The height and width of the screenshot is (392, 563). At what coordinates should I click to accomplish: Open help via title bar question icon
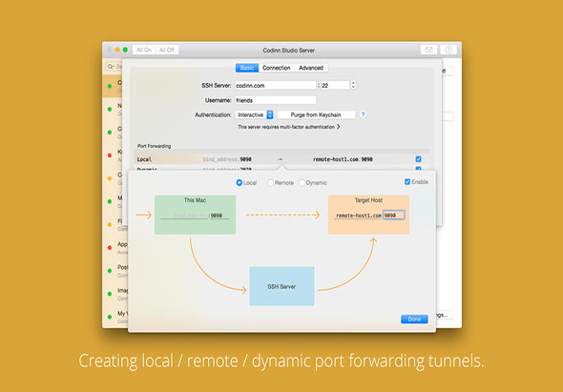pos(448,50)
